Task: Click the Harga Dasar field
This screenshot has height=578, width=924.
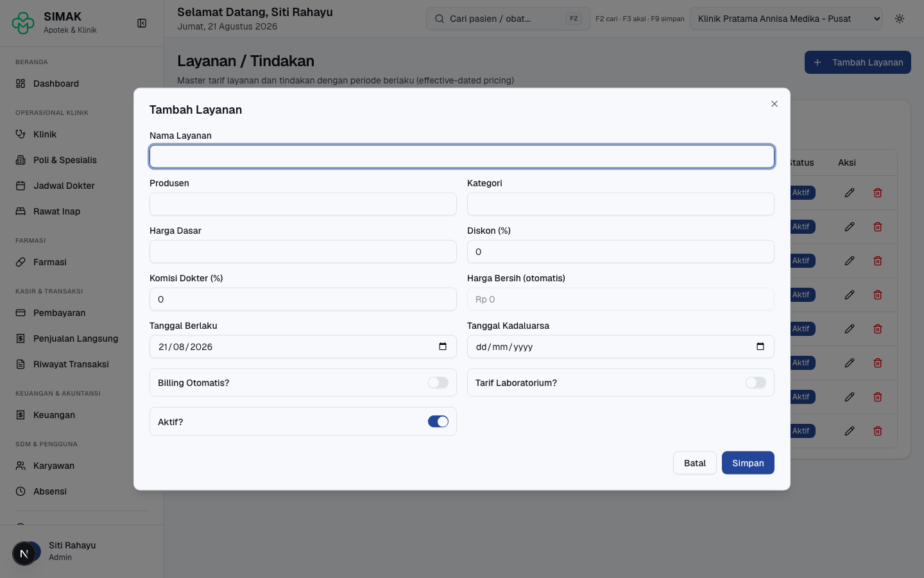Action: [303, 252]
